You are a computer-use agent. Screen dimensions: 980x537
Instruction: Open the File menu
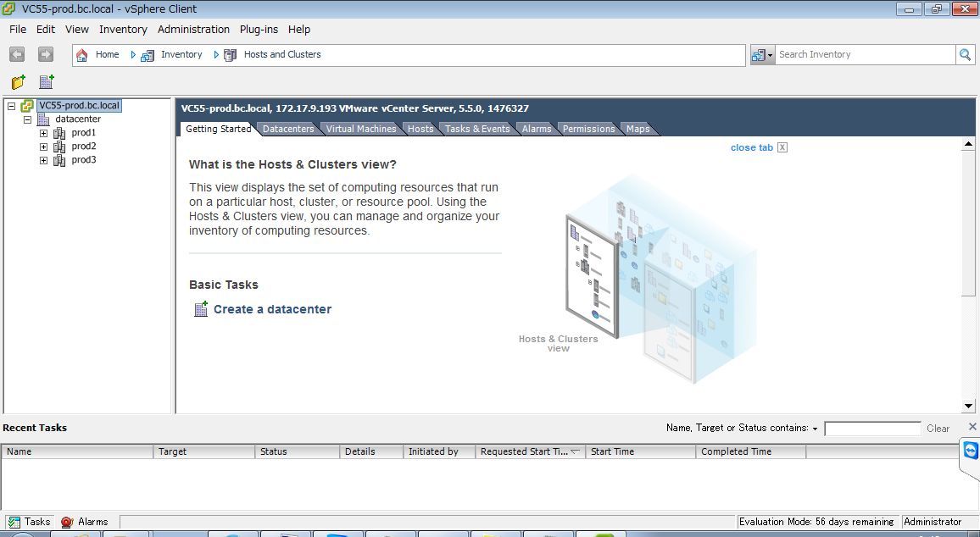pos(18,30)
